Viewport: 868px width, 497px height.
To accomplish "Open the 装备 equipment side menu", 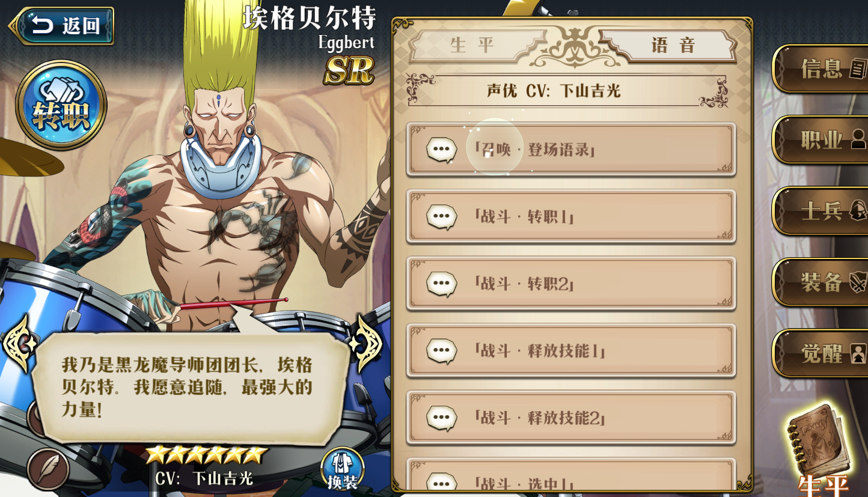I will click(821, 282).
